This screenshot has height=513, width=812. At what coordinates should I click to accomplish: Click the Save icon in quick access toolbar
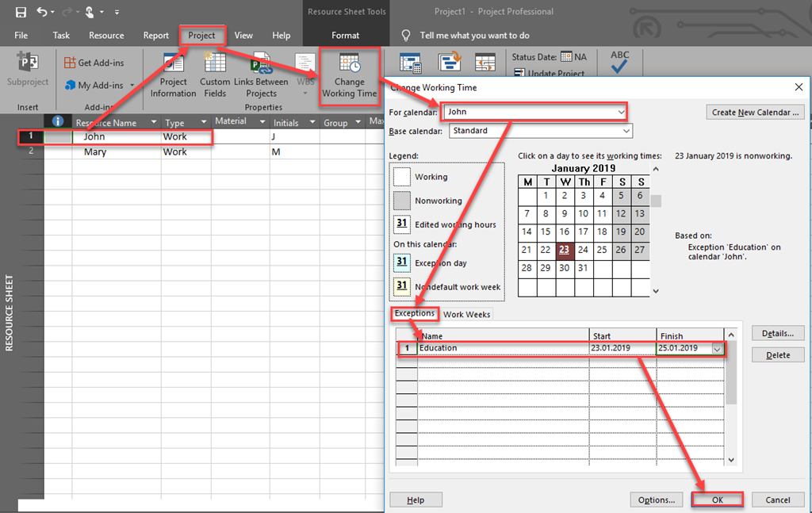click(x=21, y=13)
